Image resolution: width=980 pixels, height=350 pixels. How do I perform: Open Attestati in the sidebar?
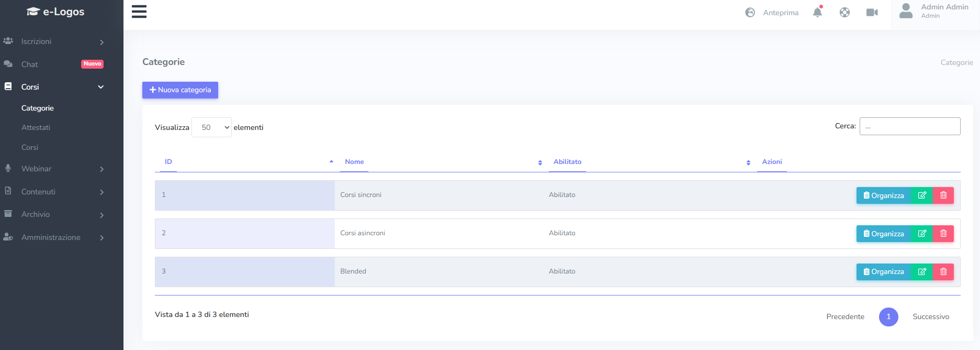point(36,127)
